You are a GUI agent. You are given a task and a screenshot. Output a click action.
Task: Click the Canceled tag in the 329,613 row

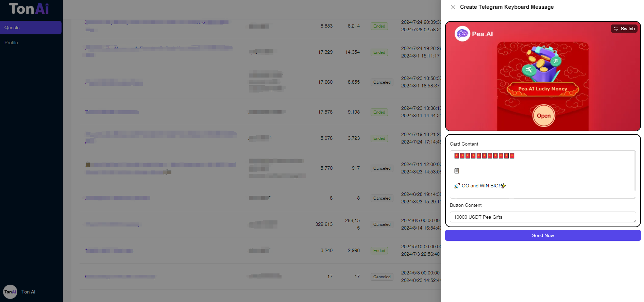click(x=382, y=224)
